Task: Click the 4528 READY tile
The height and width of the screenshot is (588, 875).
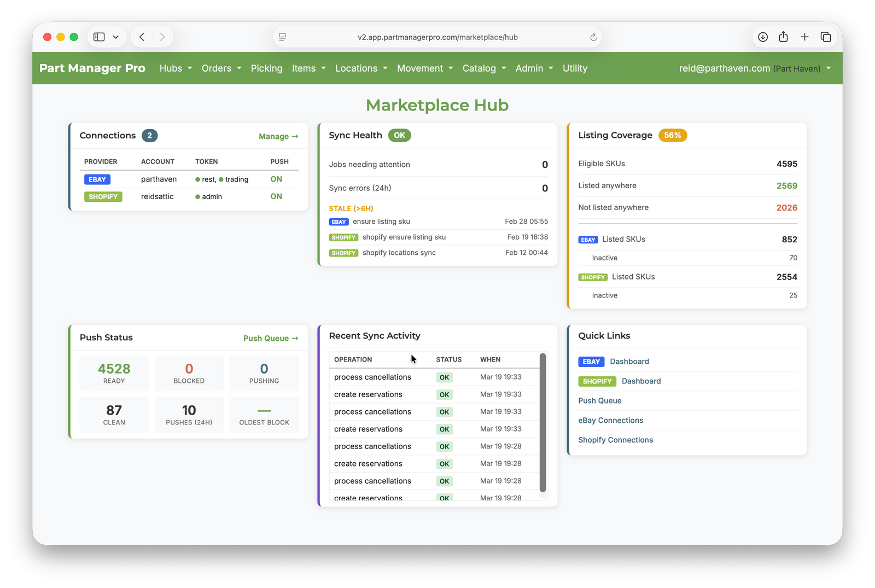Action: pyautogui.click(x=114, y=373)
